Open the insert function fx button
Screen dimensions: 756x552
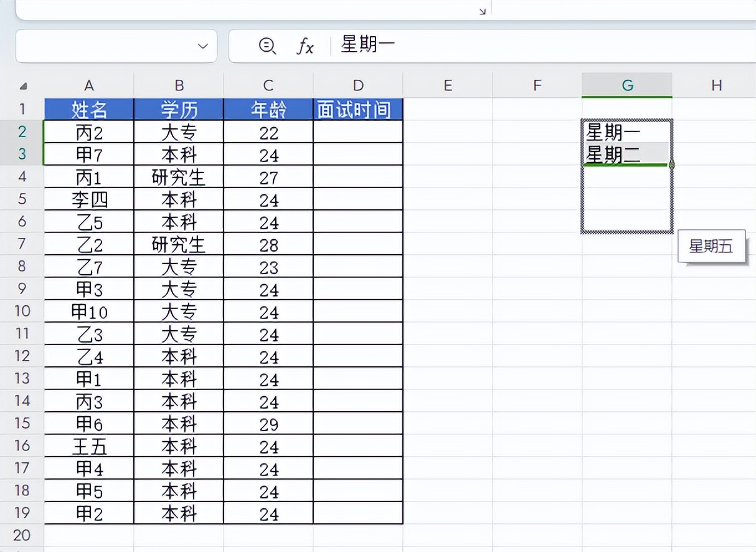305,45
